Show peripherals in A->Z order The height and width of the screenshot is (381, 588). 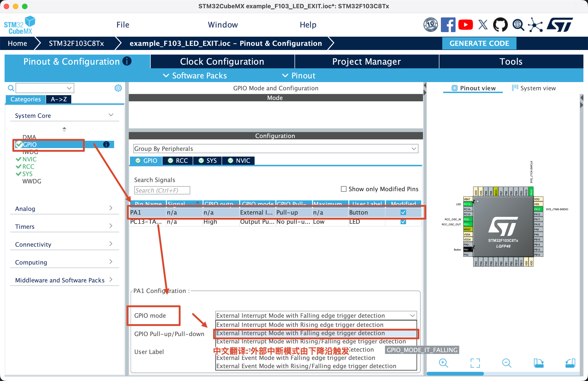tap(59, 99)
